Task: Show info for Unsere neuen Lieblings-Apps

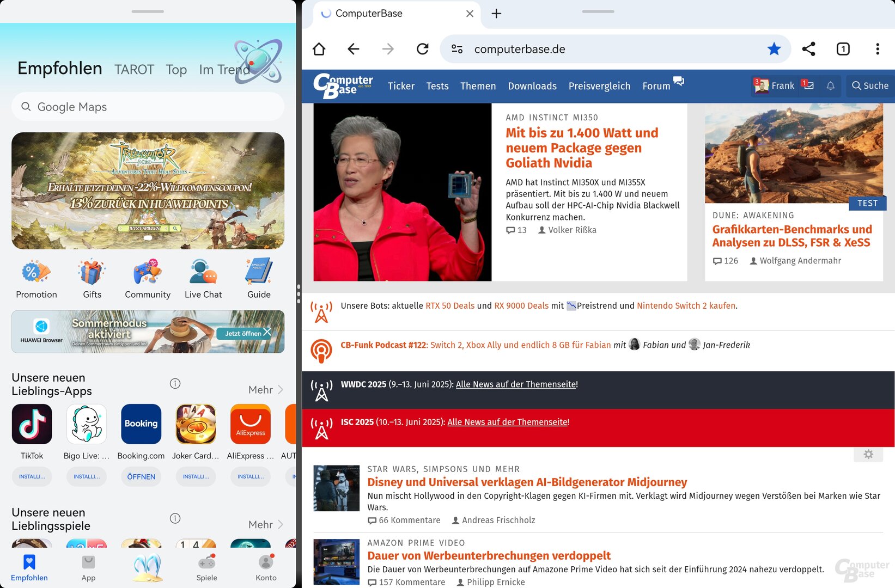Action: click(175, 383)
